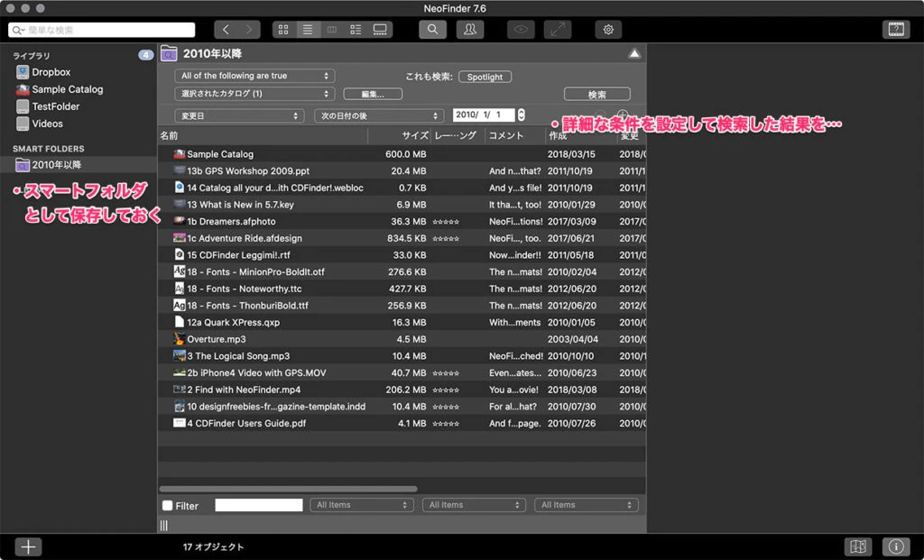This screenshot has width=924, height=560.
Task: Open the last All Items filter dropdown
Action: point(587,505)
